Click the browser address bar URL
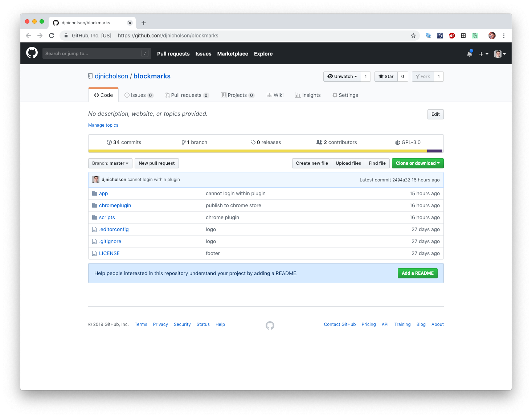532x417 pixels. point(168,36)
